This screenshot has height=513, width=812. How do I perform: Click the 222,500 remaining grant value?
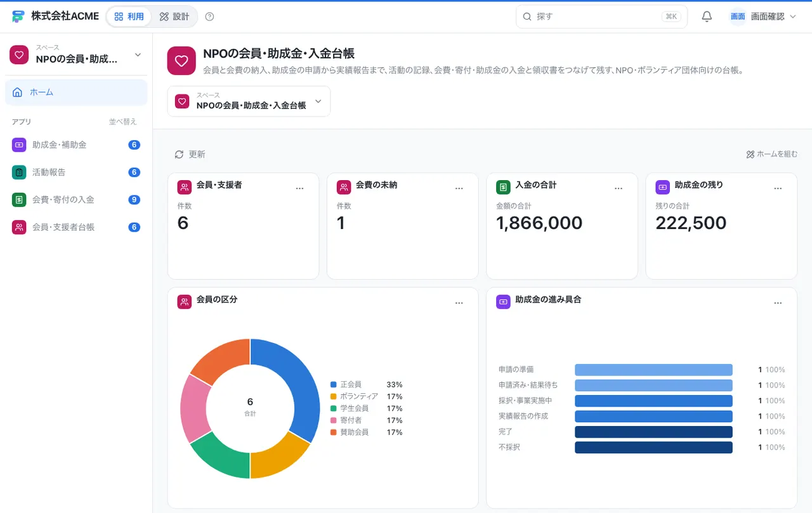coord(691,223)
